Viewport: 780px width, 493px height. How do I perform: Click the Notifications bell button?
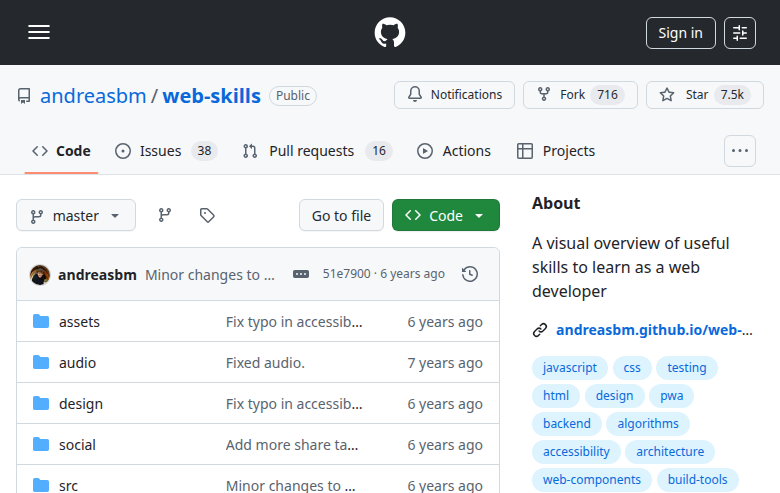(454, 95)
